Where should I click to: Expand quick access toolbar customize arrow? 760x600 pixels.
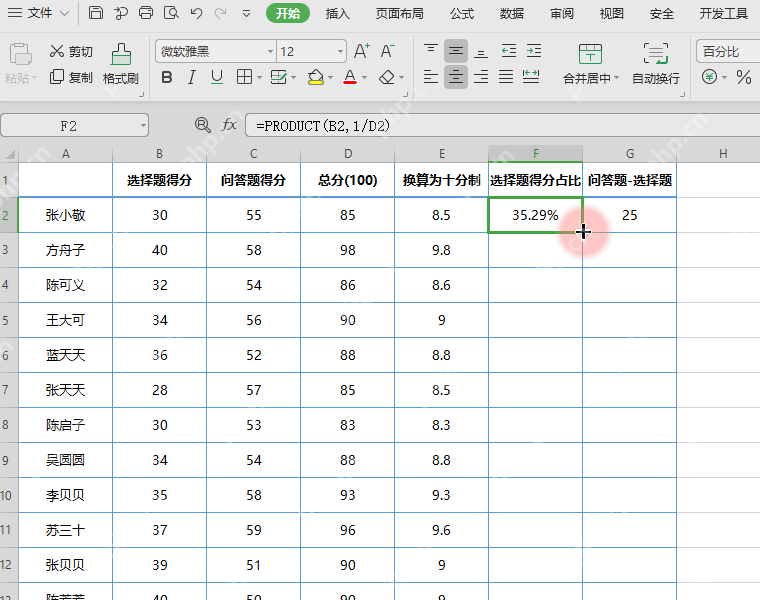tap(247, 14)
